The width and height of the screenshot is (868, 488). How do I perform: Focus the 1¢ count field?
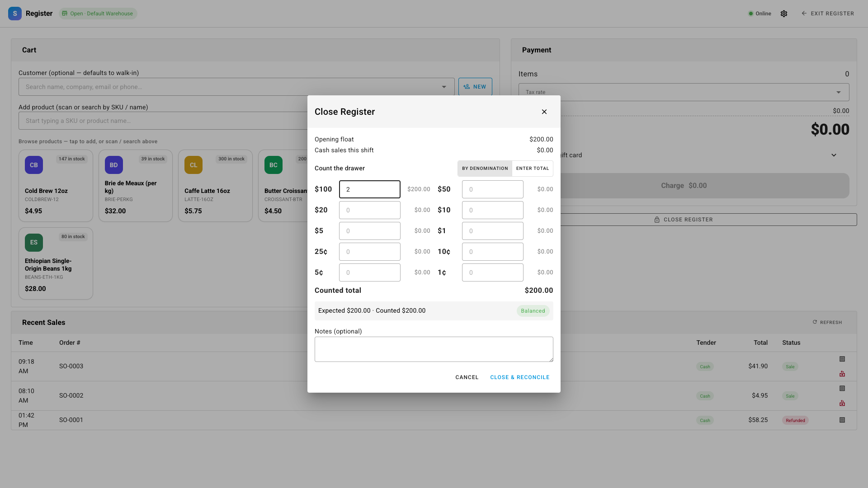(x=493, y=272)
